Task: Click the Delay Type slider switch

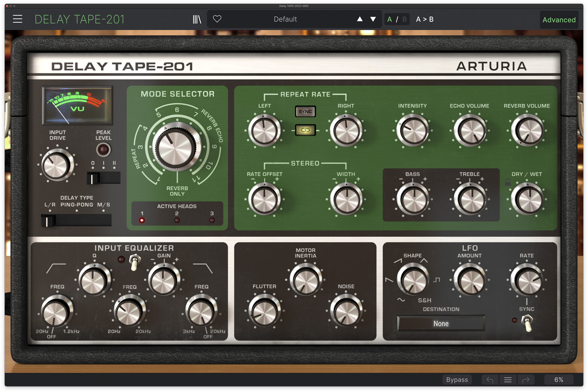Action: 76,221
